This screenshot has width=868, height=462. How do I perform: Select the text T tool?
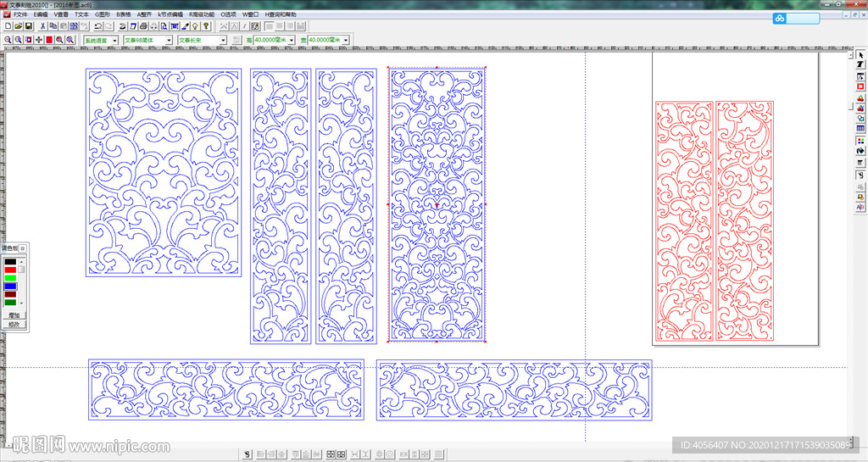coord(860,64)
